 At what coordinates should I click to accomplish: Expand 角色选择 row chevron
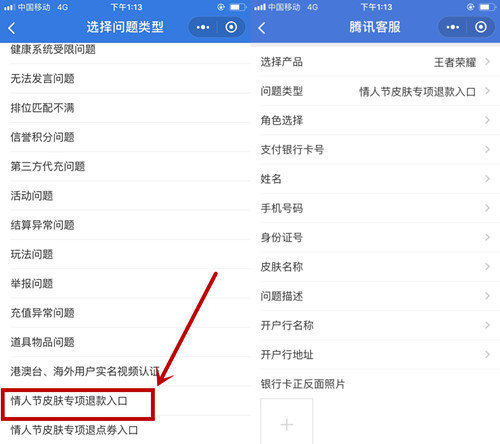click(x=487, y=120)
